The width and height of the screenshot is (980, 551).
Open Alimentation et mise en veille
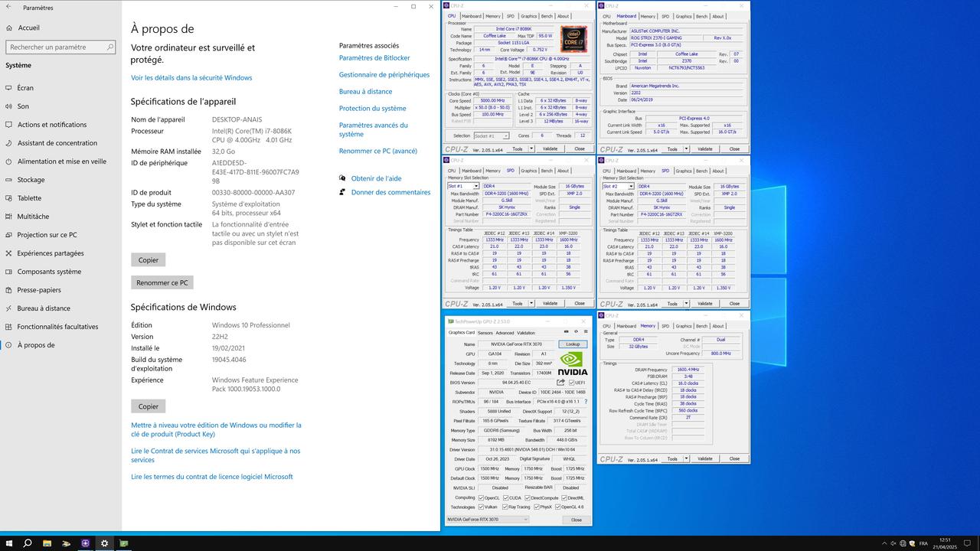[x=60, y=161]
